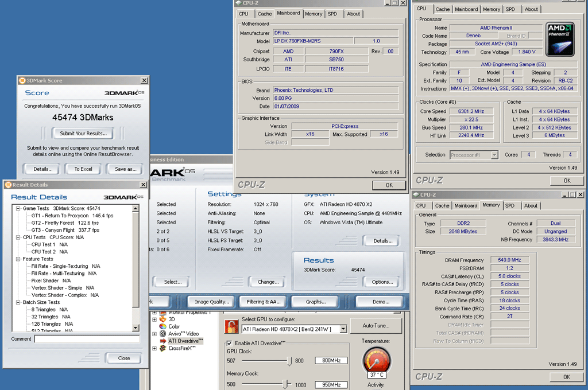Click the Avivo Video tree icon
This screenshot has width=588, height=390.
tap(163, 334)
